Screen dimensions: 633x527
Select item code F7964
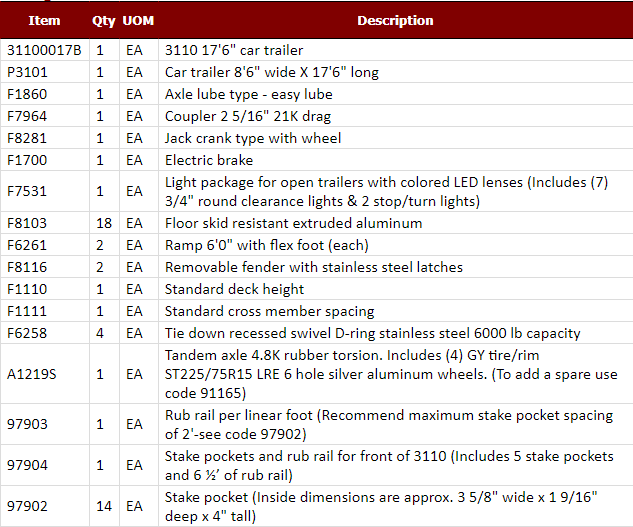[27, 116]
